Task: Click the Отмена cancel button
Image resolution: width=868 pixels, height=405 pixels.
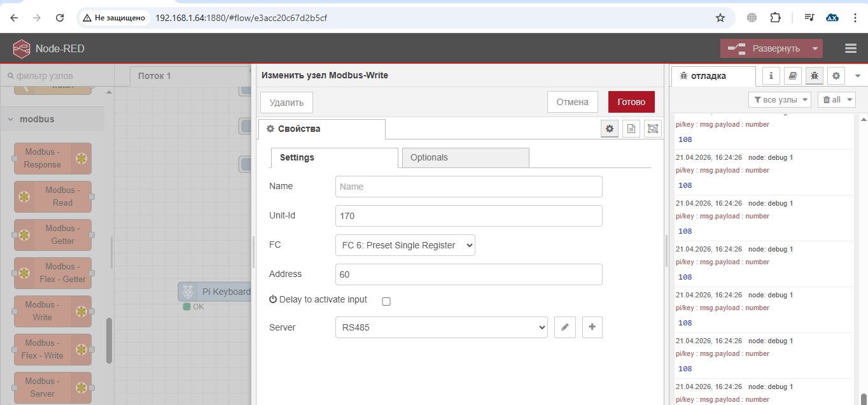Action: click(573, 102)
